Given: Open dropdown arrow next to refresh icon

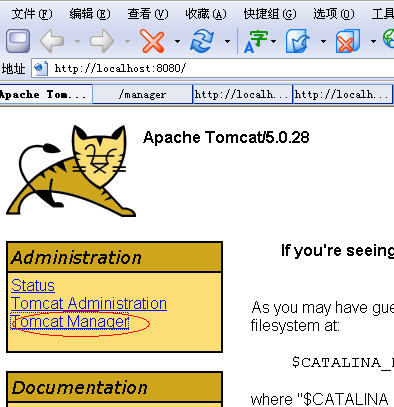Looking at the screenshot, I should point(228,42).
